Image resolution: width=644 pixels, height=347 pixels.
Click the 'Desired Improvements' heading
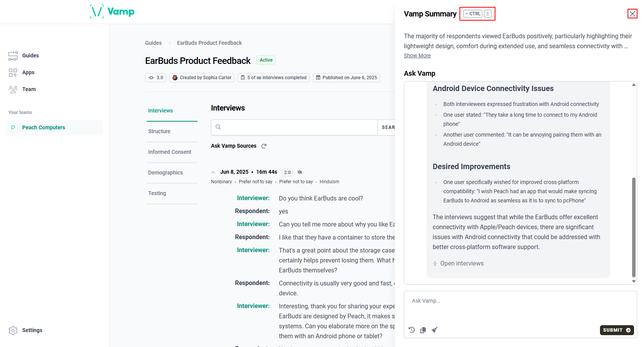pos(471,167)
